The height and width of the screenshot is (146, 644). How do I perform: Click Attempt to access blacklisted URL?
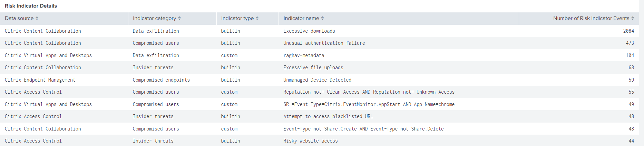[328, 116]
